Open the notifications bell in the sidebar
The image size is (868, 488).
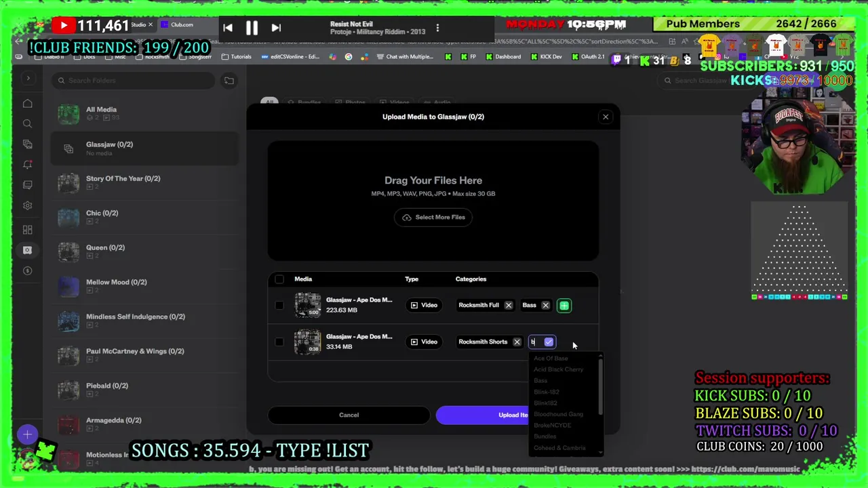(27, 165)
